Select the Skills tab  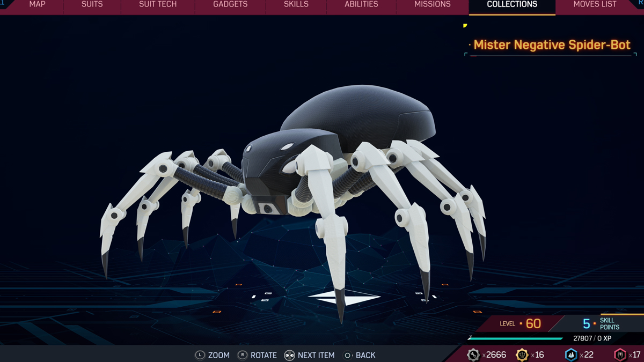click(x=296, y=5)
